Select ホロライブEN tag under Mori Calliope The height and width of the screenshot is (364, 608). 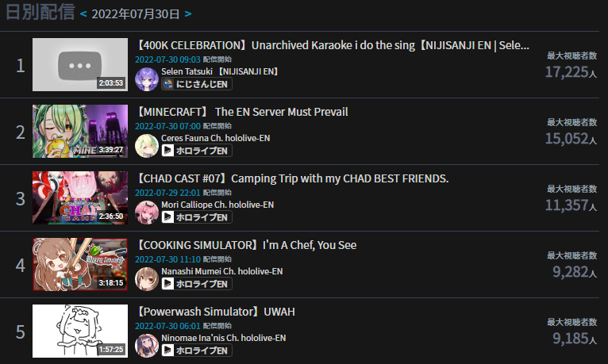[x=197, y=217]
